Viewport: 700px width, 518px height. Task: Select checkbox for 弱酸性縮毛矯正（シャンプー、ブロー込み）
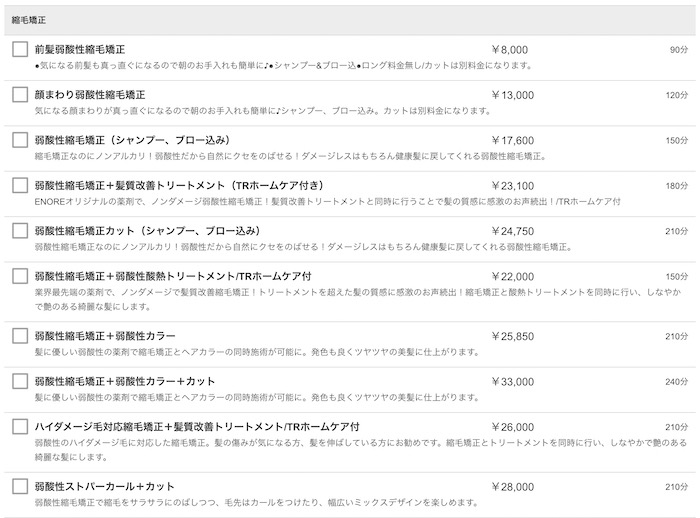click(20, 140)
